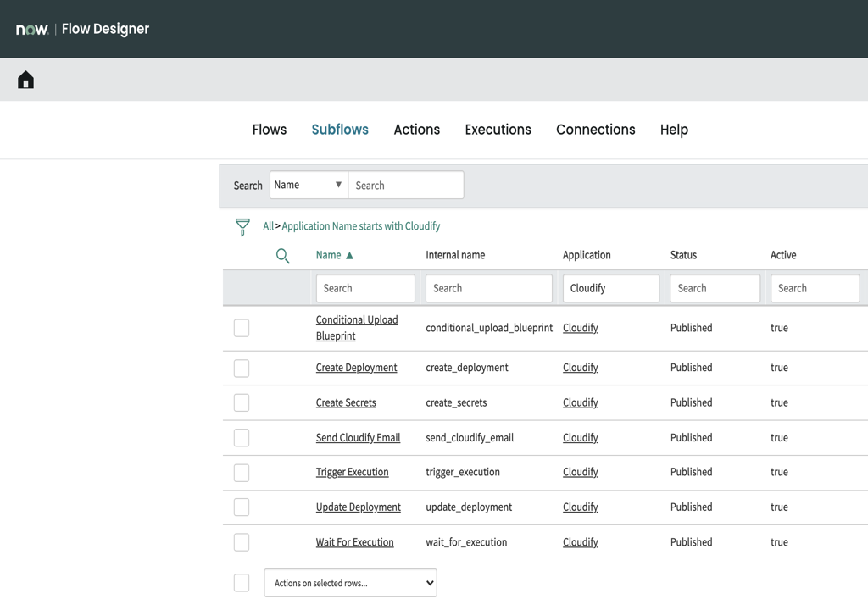Switch to the Flows tab
This screenshot has width=868, height=610.
(x=270, y=130)
